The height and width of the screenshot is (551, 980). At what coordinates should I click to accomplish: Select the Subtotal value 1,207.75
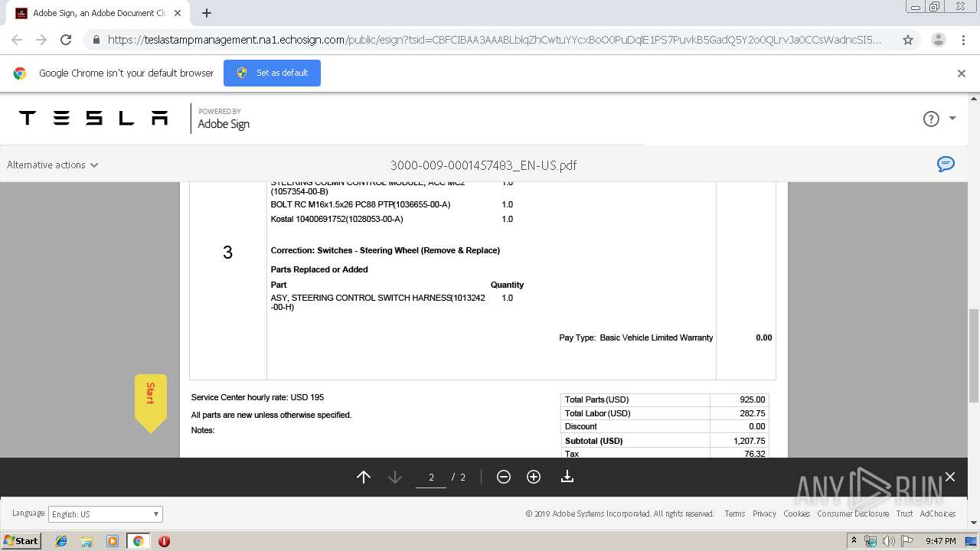[749, 441]
